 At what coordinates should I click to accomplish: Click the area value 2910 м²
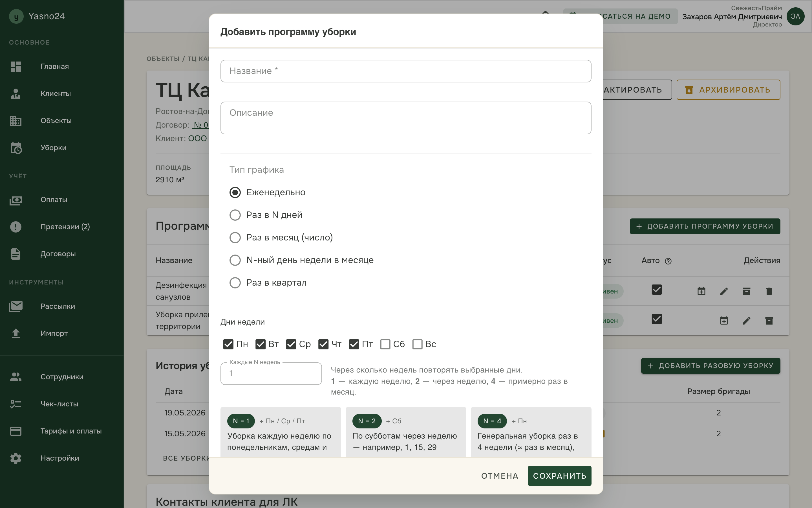[x=170, y=180]
